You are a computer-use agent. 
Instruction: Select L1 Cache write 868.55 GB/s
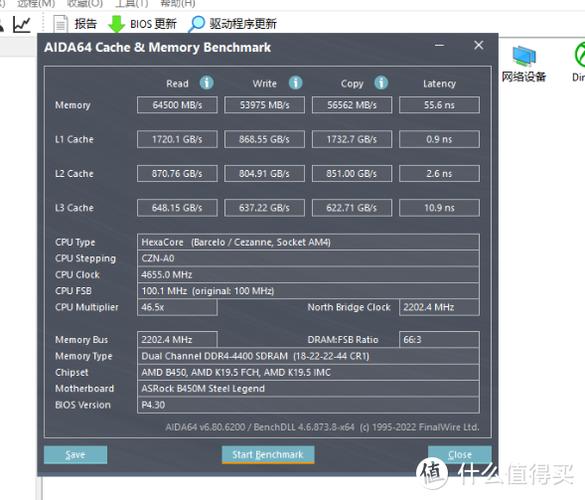pos(265,139)
